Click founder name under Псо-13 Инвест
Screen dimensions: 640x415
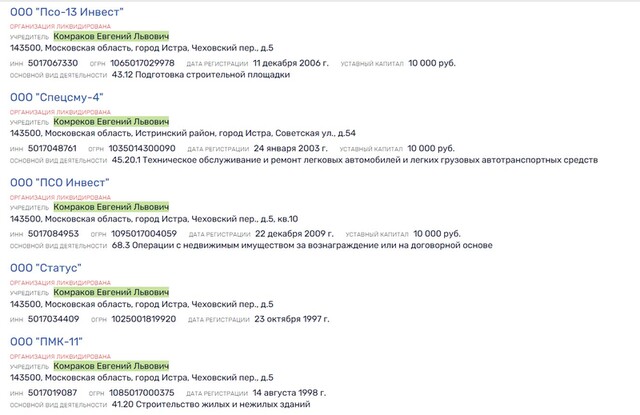click(x=111, y=35)
